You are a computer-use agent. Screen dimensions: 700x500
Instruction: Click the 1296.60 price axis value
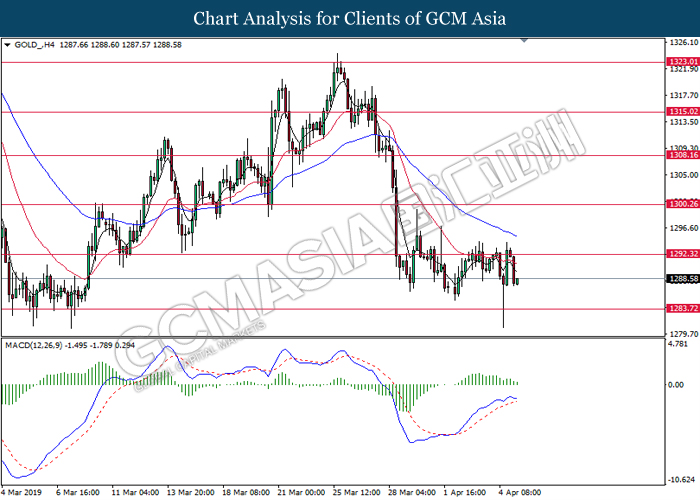[x=683, y=228]
